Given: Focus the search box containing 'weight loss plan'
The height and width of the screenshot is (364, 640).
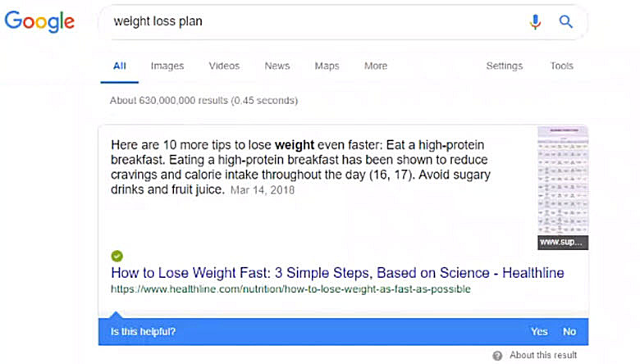Looking at the screenshot, I should pos(312,22).
